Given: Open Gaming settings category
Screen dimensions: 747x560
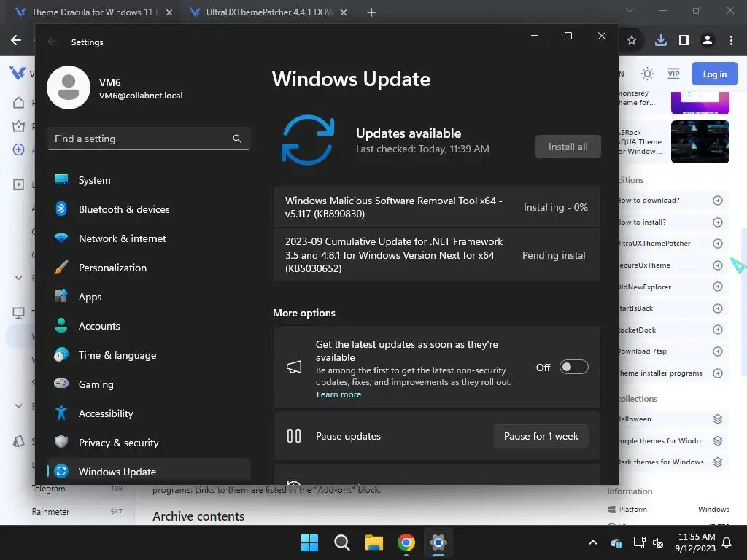Looking at the screenshot, I should point(149,384).
